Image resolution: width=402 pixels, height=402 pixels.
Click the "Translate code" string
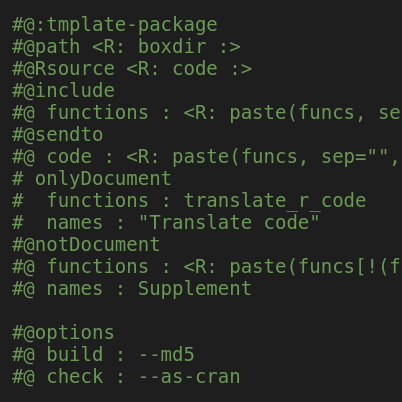(x=229, y=223)
